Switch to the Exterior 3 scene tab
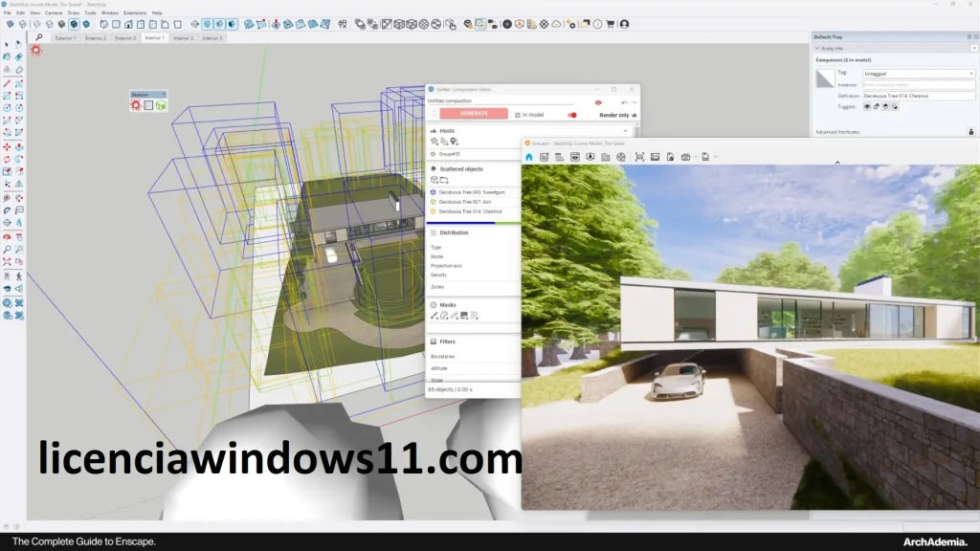This screenshot has height=551, width=980. [x=125, y=38]
